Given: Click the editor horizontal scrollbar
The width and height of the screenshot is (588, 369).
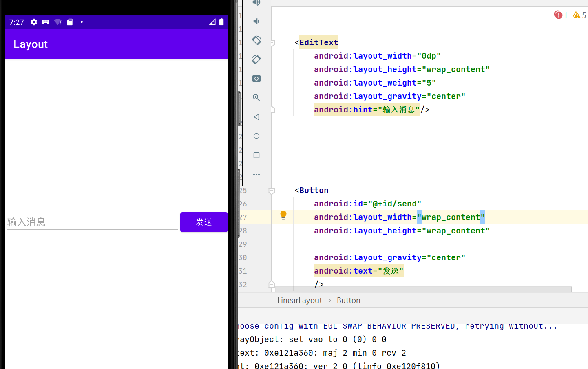Looking at the screenshot, I should click(x=423, y=289).
